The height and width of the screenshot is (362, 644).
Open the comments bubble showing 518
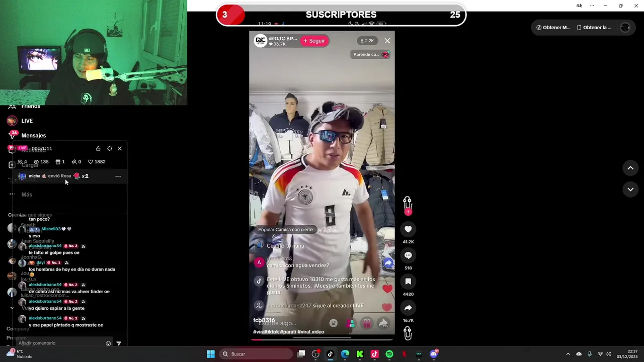pos(408,255)
